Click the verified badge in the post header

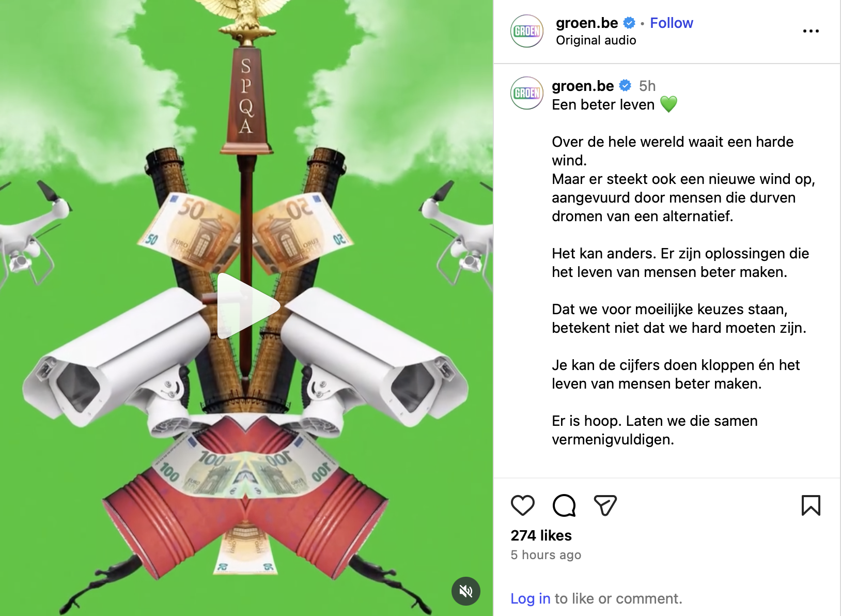[x=629, y=23]
